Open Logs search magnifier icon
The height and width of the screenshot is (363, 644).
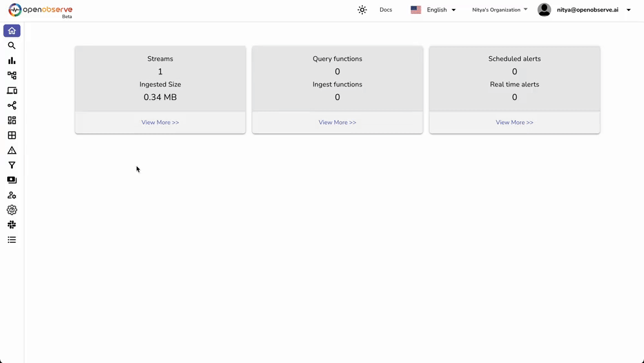pyautogui.click(x=12, y=46)
